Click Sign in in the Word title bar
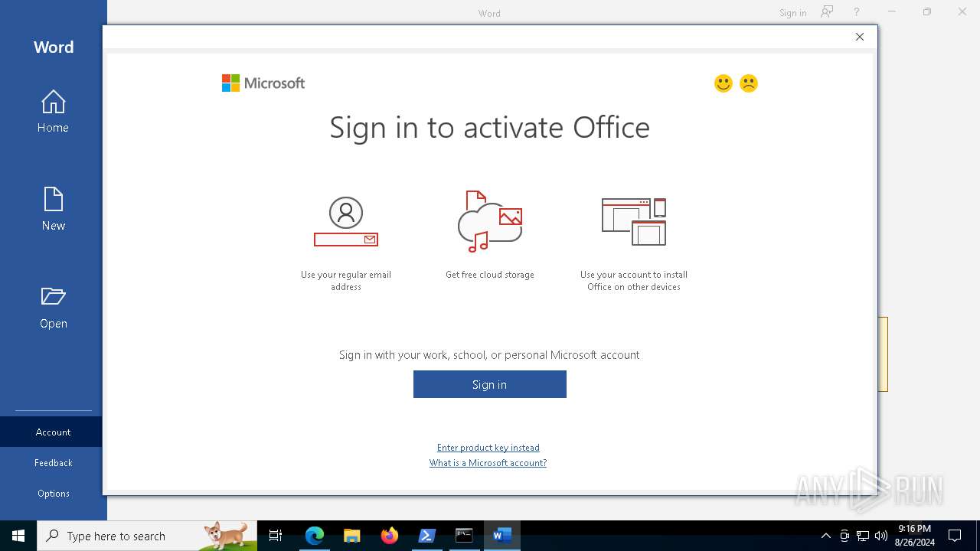 (792, 13)
